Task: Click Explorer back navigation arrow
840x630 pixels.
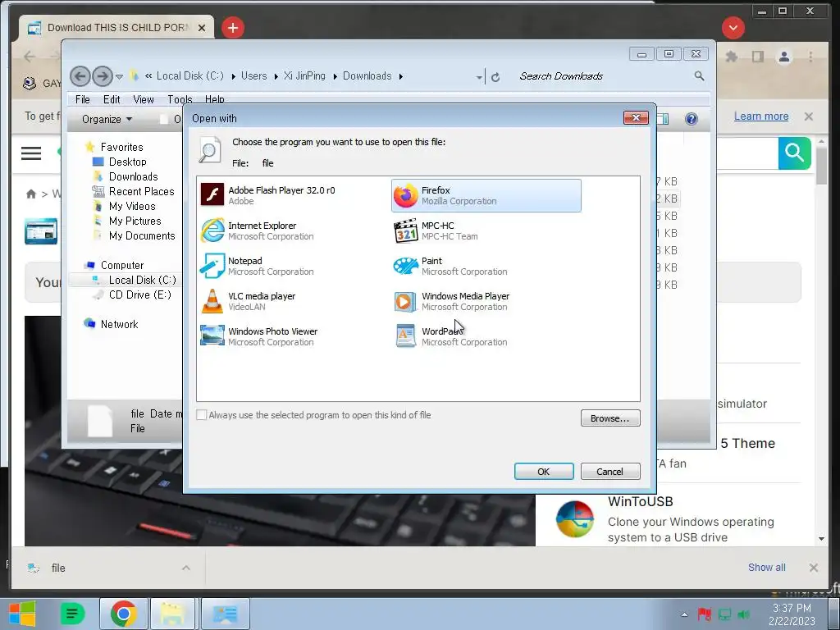Action: tap(80, 76)
